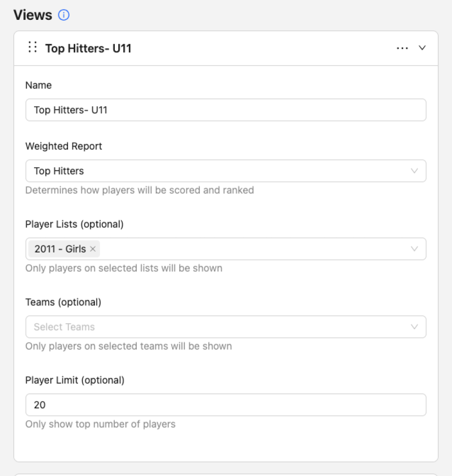Focus the Player Limit field showing 20

click(226, 405)
